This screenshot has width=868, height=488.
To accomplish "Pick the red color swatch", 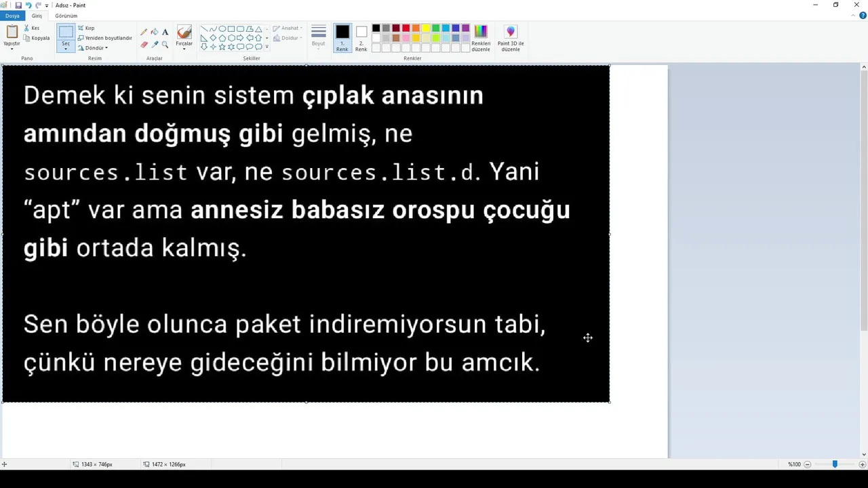I will pyautogui.click(x=406, y=28).
